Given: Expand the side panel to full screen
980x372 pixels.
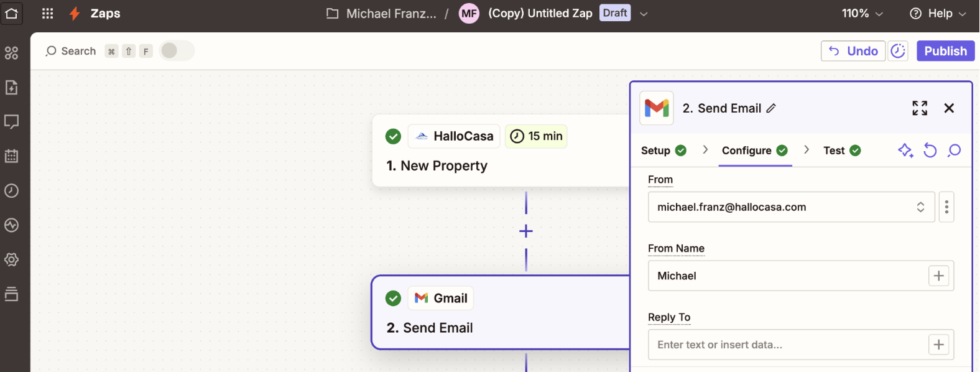Looking at the screenshot, I should 920,108.
